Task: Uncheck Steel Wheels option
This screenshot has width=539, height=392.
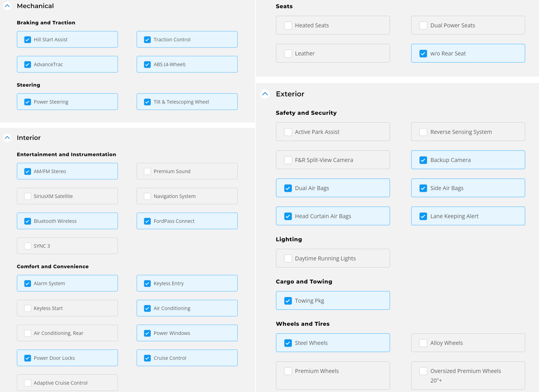Action: coord(288,343)
